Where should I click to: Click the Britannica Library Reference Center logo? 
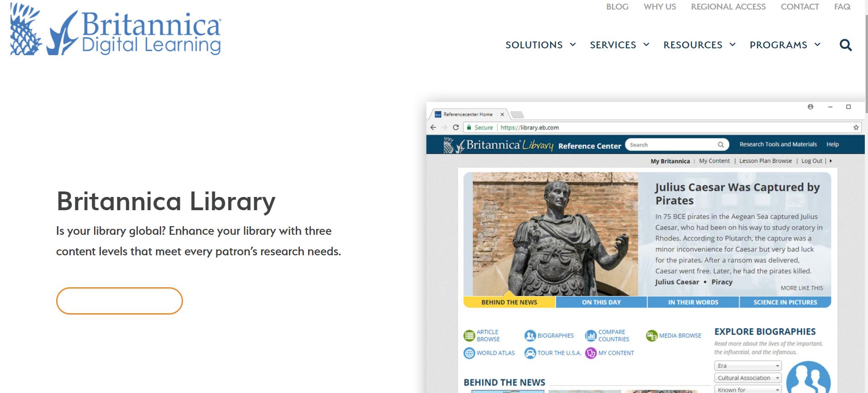(x=532, y=145)
